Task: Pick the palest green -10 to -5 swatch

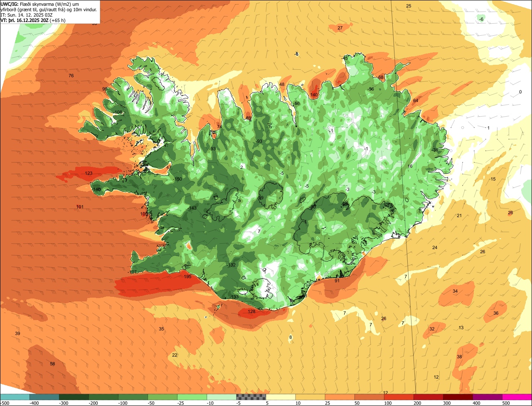Action: (222, 397)
